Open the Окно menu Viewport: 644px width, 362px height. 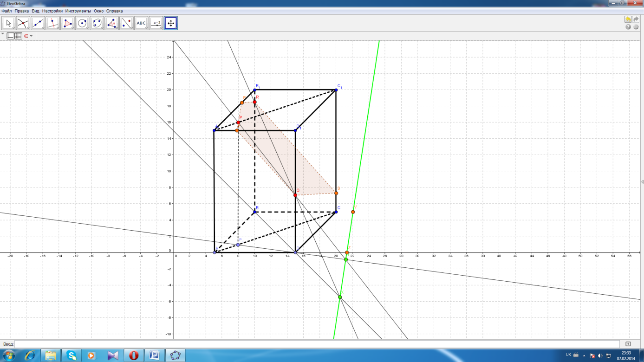98,11
